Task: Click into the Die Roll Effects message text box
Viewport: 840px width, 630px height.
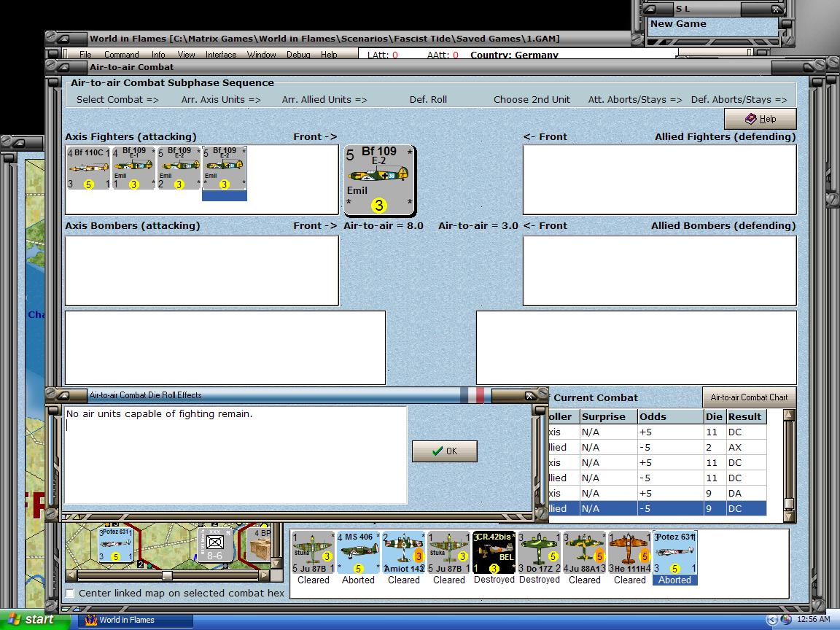Action: (236, 455)
